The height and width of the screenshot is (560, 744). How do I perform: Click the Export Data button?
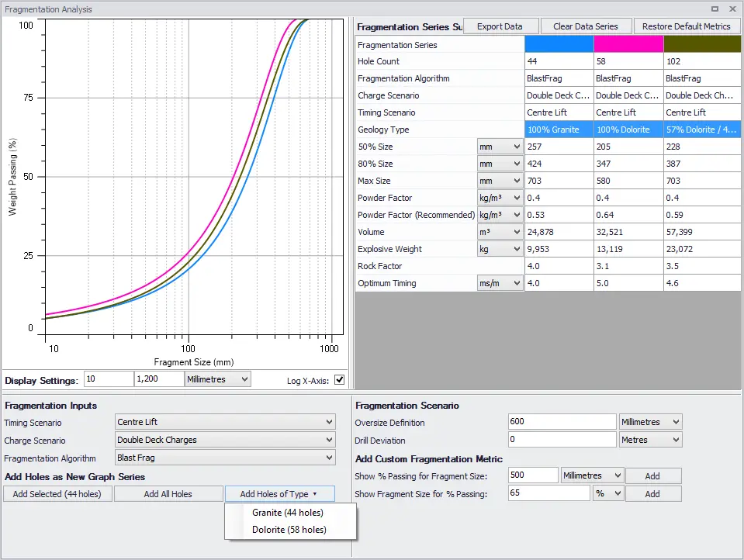coord(500,25)
